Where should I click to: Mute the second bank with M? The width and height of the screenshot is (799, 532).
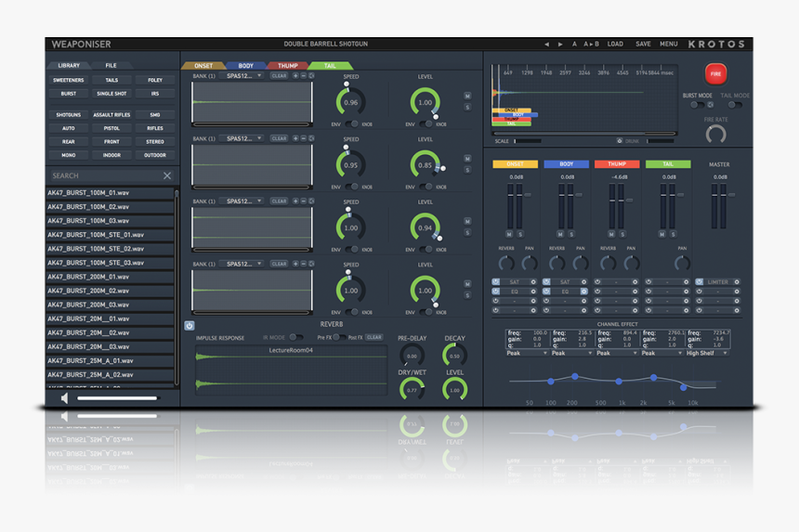467,159
